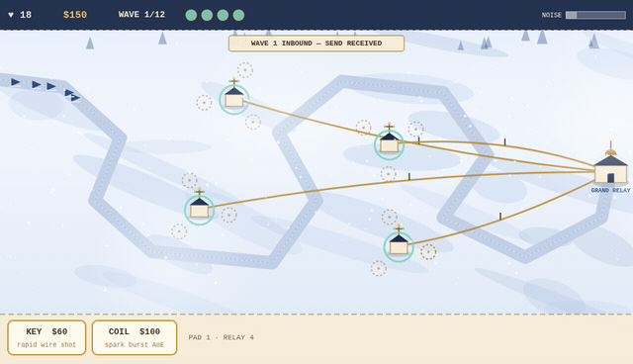The image size is (633, 364).
Task: Click the heart lives icon
Action: 11,15
